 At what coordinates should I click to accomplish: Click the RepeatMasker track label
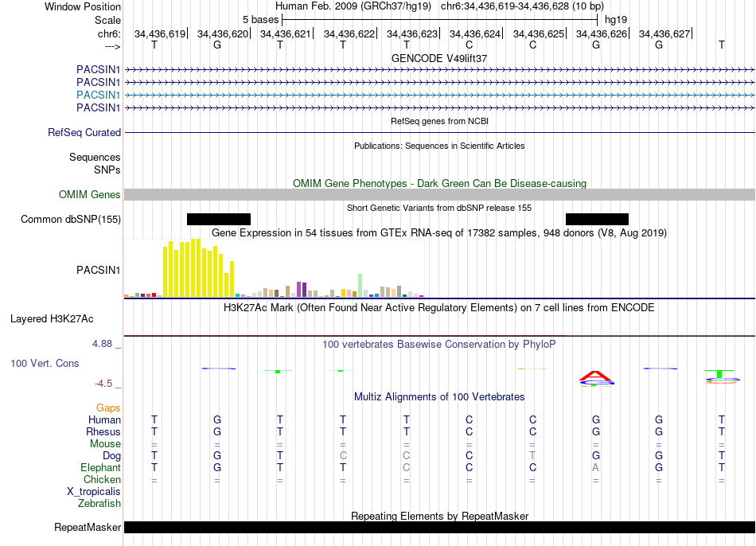88,528
